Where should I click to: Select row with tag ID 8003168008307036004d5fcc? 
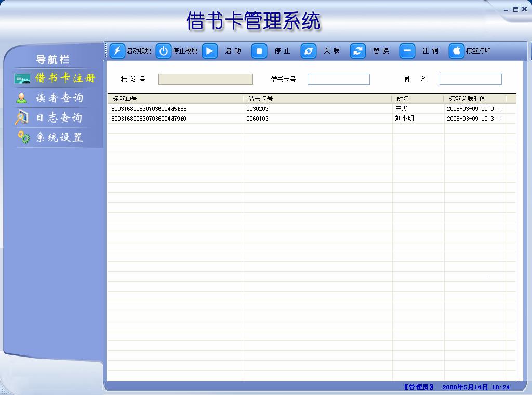coord(312,109)
